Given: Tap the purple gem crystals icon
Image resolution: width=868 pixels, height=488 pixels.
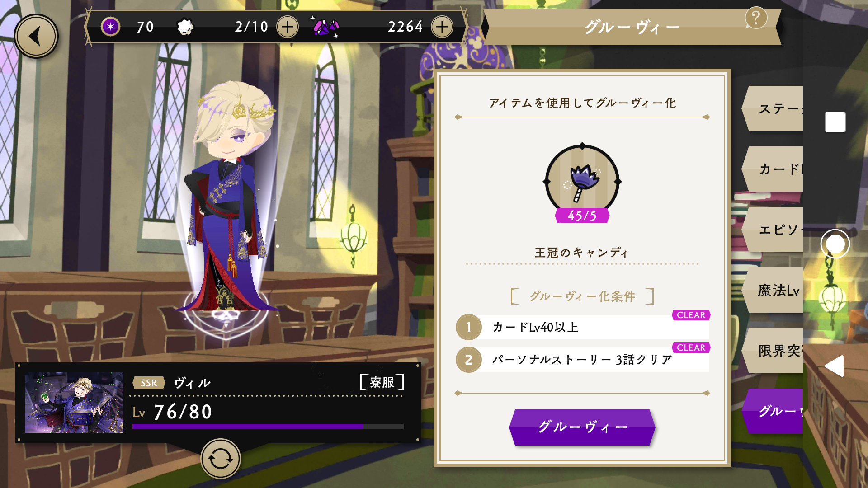Looking at the screenshot, I should tap(326, 27).
